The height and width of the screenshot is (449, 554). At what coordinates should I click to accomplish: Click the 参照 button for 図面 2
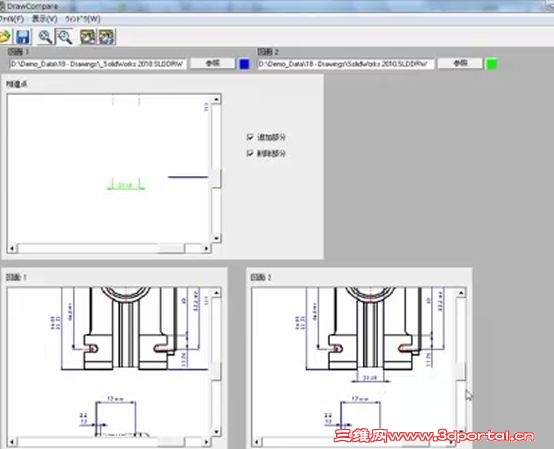tap(460, 64)
